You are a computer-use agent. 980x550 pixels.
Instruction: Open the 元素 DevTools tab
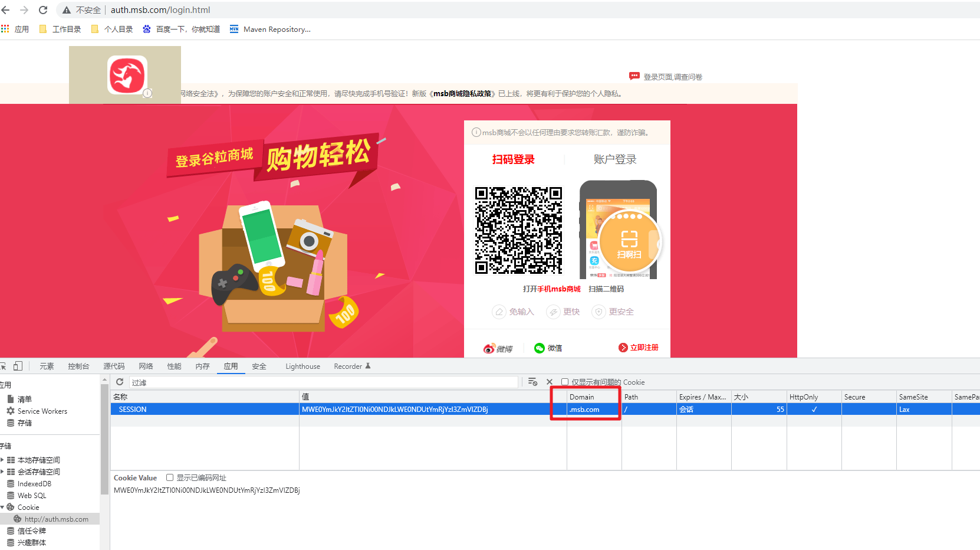point(47,366)
